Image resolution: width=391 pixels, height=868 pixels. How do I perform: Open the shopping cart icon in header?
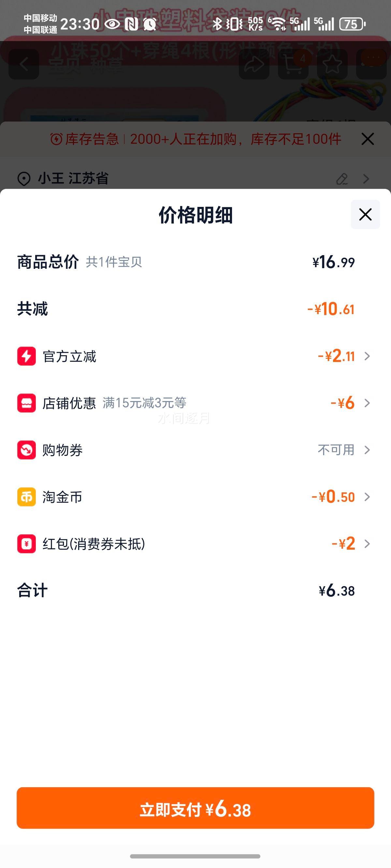point(293,64)
